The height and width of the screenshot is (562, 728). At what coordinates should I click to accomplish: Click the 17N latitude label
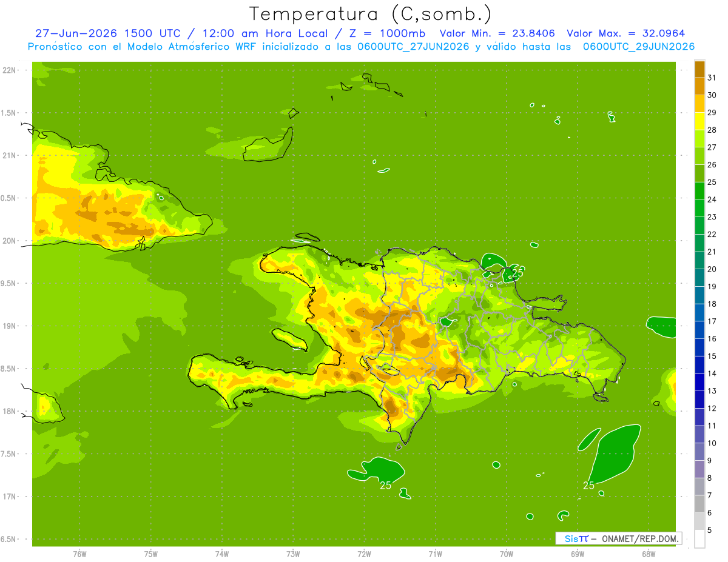(10, 497)
